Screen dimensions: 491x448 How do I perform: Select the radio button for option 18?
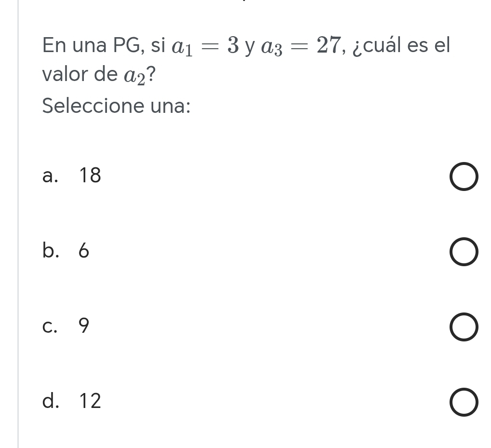click(x=464, y=177)
